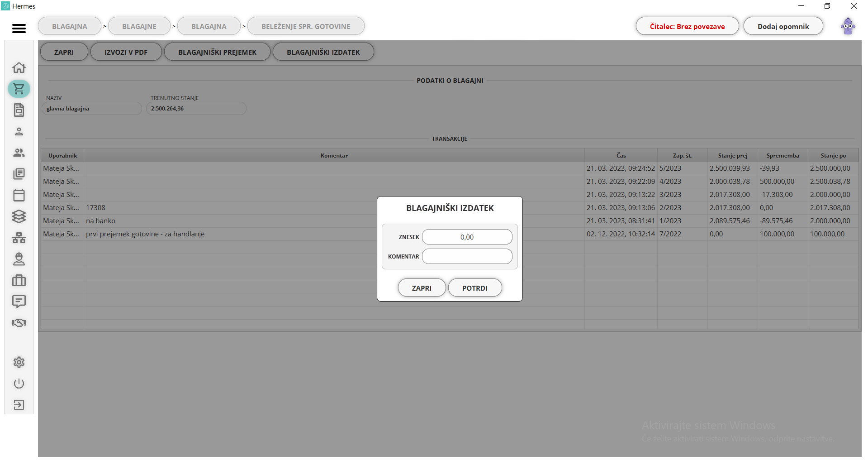Open the document icon in sidebar
The image size is (868, 465).
pos(19,110)
